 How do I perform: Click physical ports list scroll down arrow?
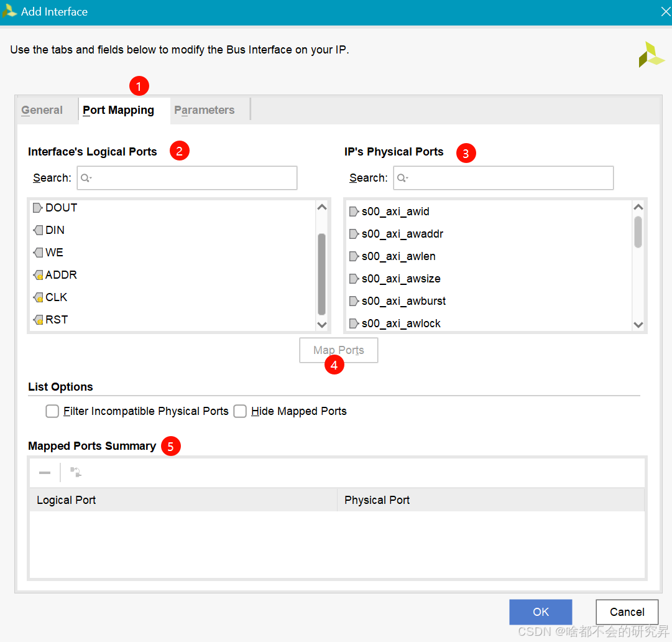tap(638, 325)
